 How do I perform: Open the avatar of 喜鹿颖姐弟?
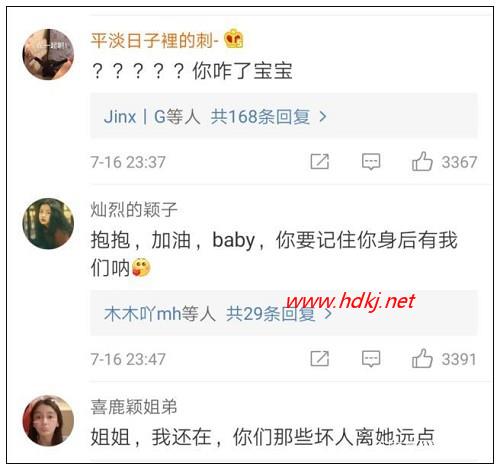coord(48,421)
